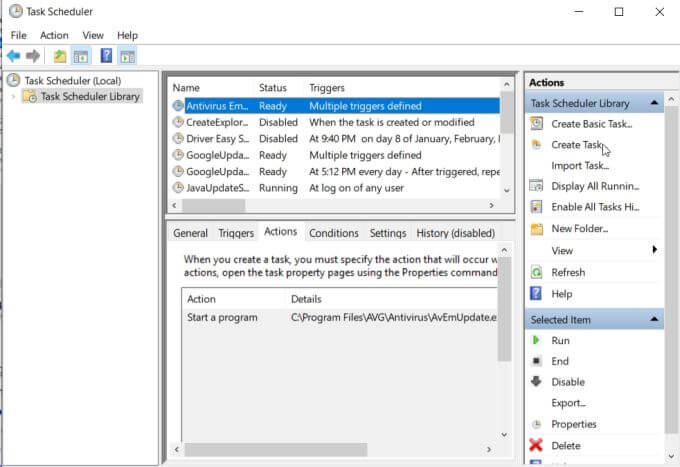This screenshot has height=467, width=680.
Task: Click the JavaUpdateS task clock icon
Action: pyautogui.click(x=178, y=187)
